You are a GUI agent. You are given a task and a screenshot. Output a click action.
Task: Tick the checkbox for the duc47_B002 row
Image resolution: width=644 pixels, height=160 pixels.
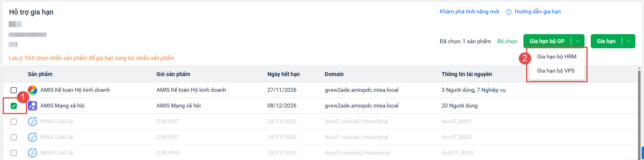pyautogui.click(x=14, y=137)
